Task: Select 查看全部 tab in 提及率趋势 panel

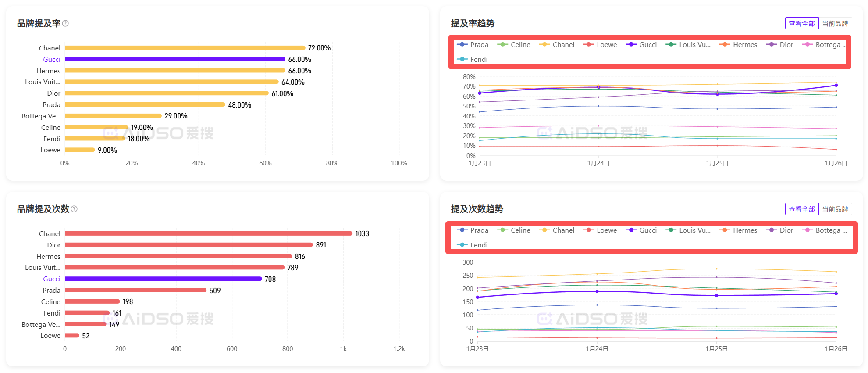Action: pos(801,23)
